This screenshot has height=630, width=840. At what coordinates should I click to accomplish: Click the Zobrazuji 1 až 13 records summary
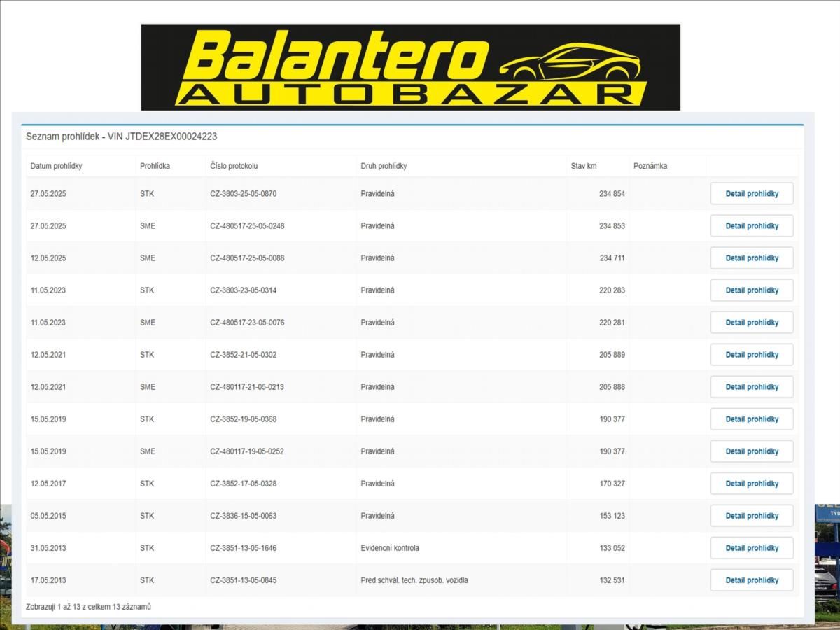[x=88, y=607]
